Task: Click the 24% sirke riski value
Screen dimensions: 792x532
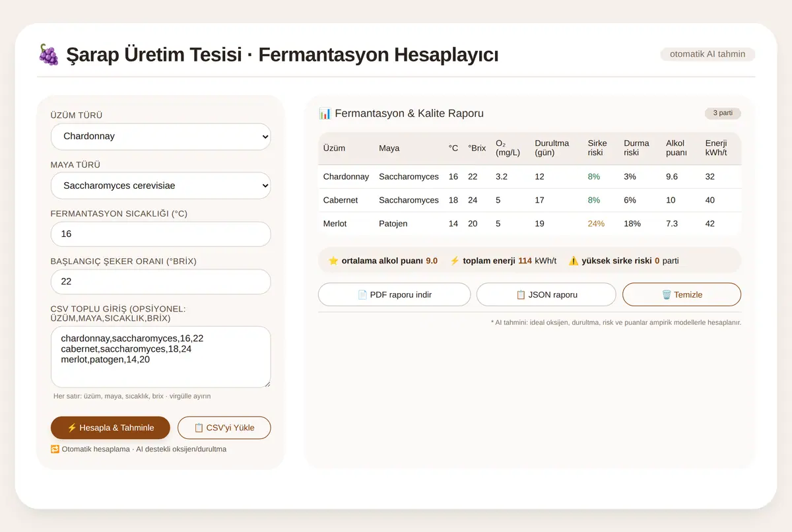Action: (596, 224)
